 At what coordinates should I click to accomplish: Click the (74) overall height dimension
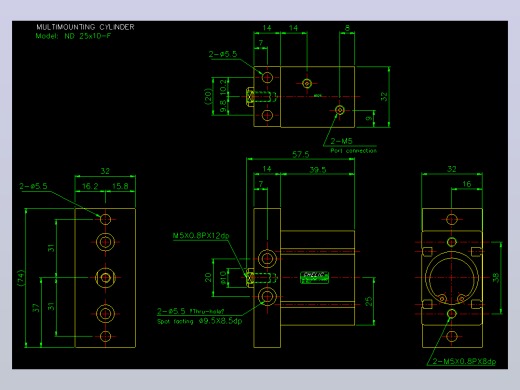coord(21,278)
